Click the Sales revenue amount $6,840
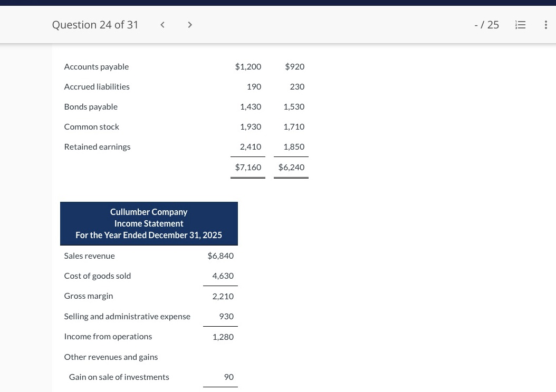556x392 pixels. (221, 256)
